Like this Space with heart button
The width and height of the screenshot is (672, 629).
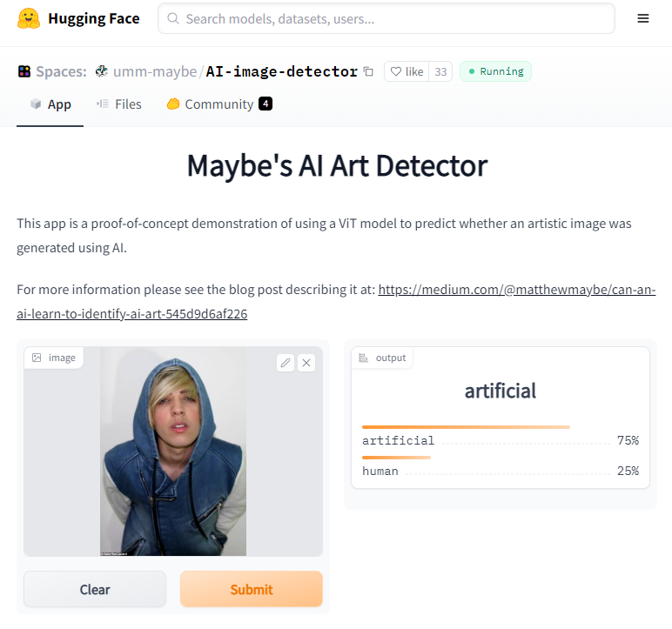point(407,71)
